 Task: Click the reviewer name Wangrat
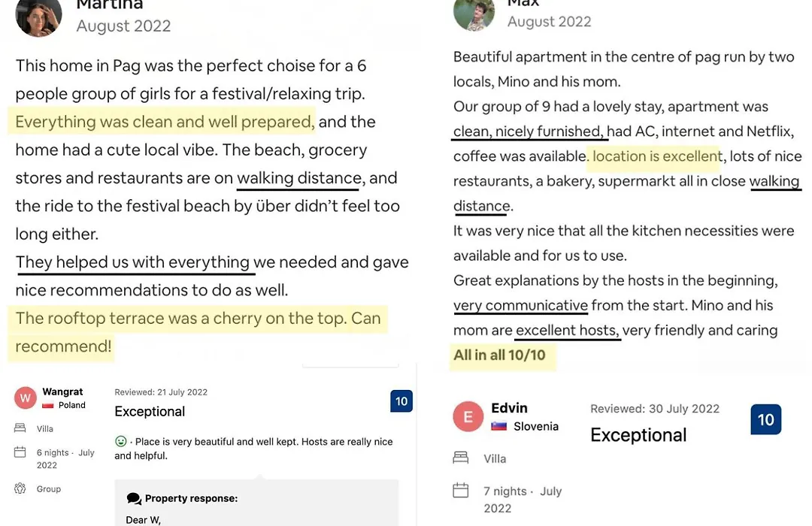pyautogui.click(x=62, y=391)
